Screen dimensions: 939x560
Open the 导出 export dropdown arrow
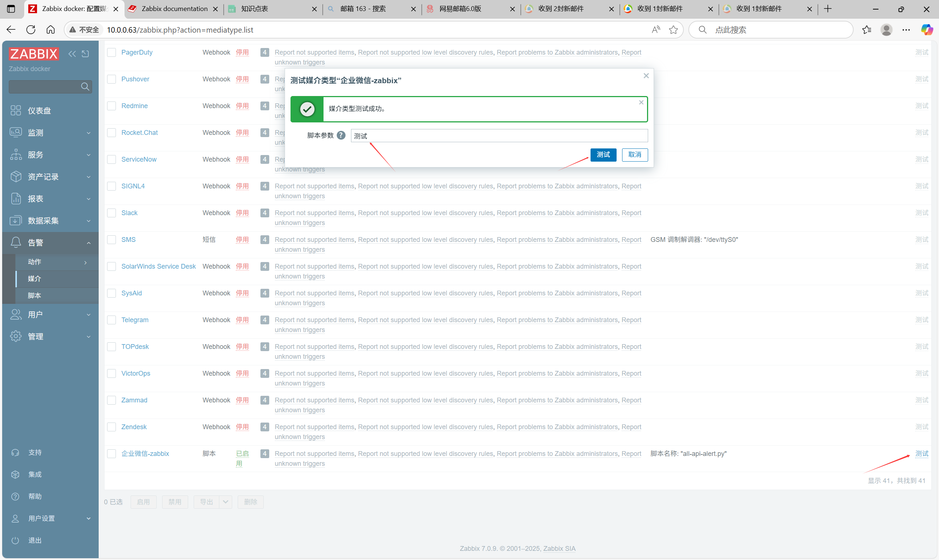pos(226,502)
